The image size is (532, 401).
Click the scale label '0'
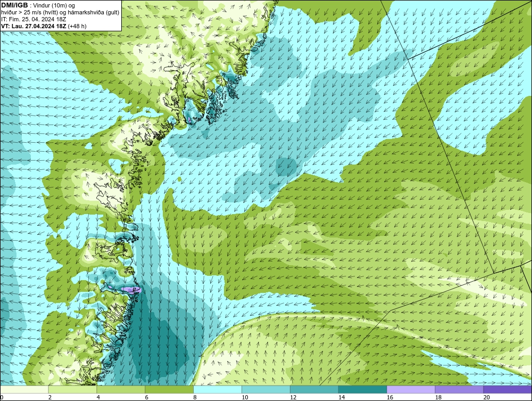(x=2, y=397)
